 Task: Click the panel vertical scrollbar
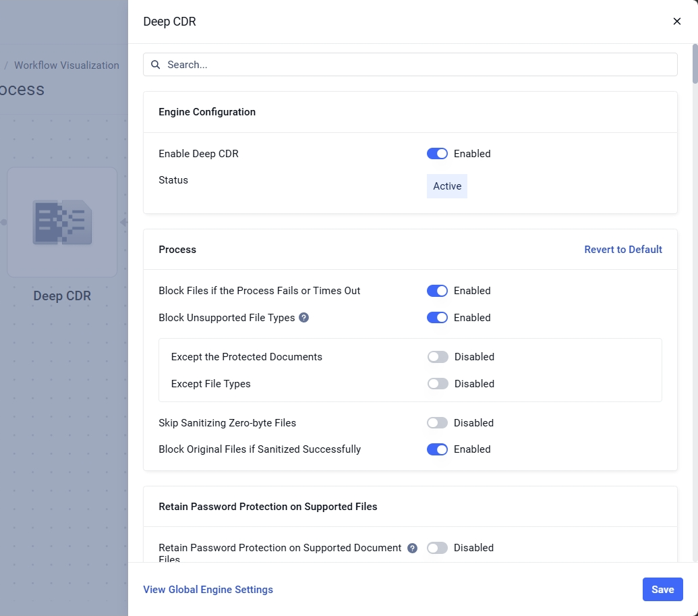[x=695, y=63]
